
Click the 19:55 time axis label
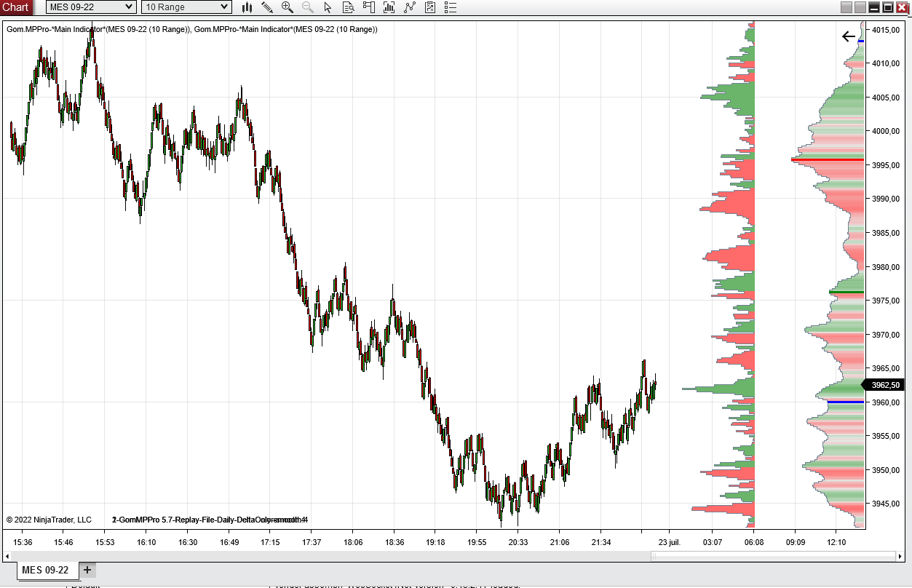click(x=477, y=542)
